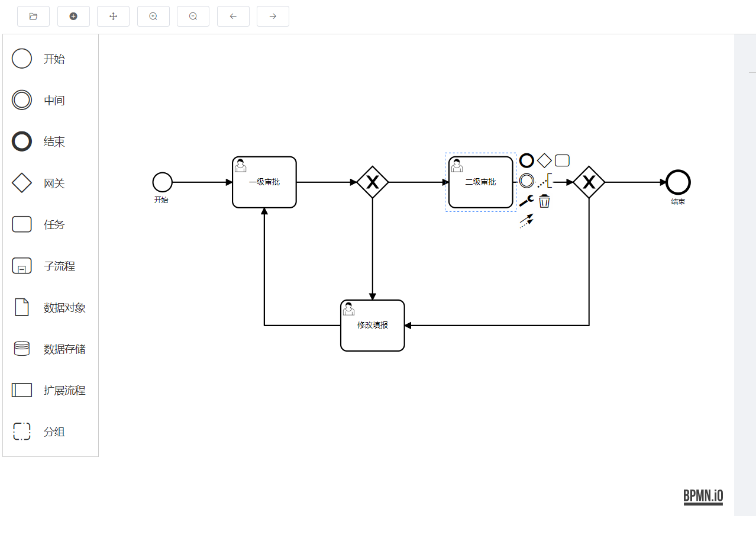
Task: Click the right arrow redo button
Action: pos(273,17)
